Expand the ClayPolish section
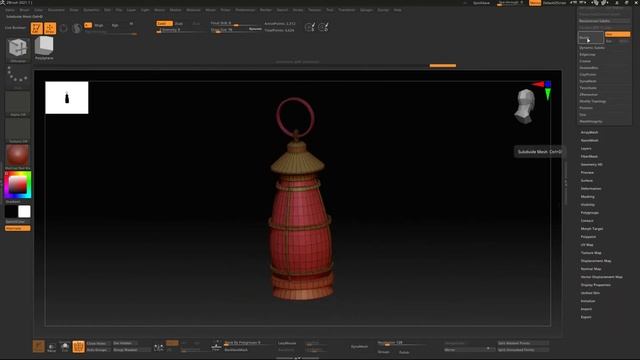 tap(588, 75)
